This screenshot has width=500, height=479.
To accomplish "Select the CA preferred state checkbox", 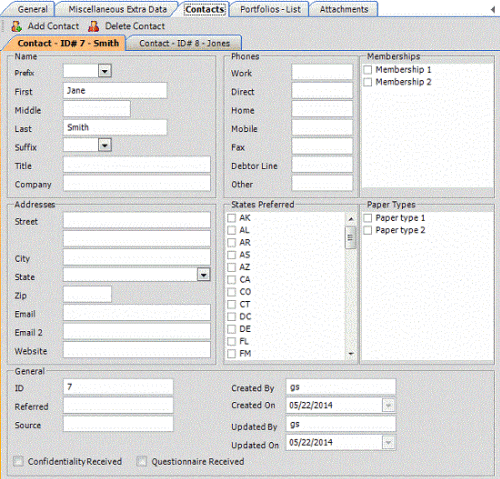I will (x=231, y=280).
